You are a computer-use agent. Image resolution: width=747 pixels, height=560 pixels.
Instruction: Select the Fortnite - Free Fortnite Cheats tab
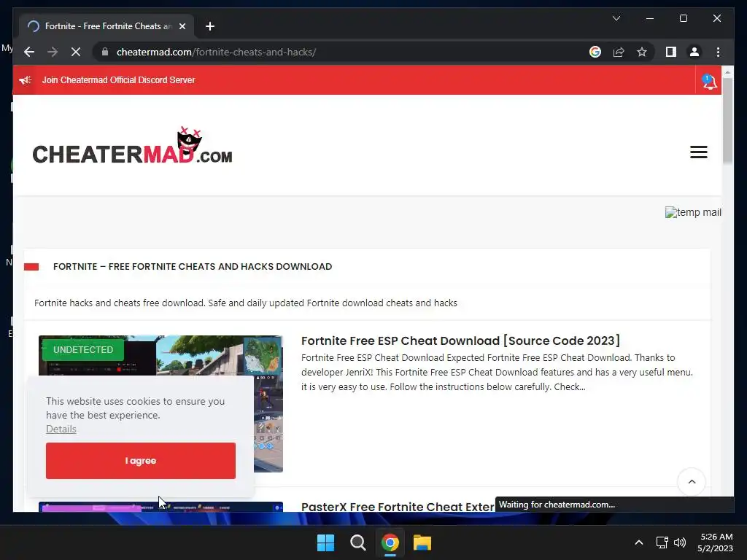pyautogui.click(x=107, y=26)
